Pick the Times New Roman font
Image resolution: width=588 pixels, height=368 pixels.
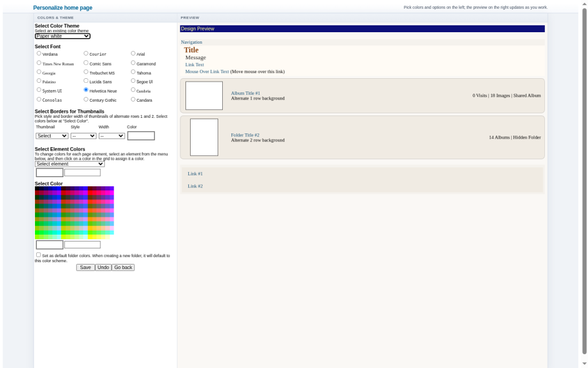[x=39, y=63]
